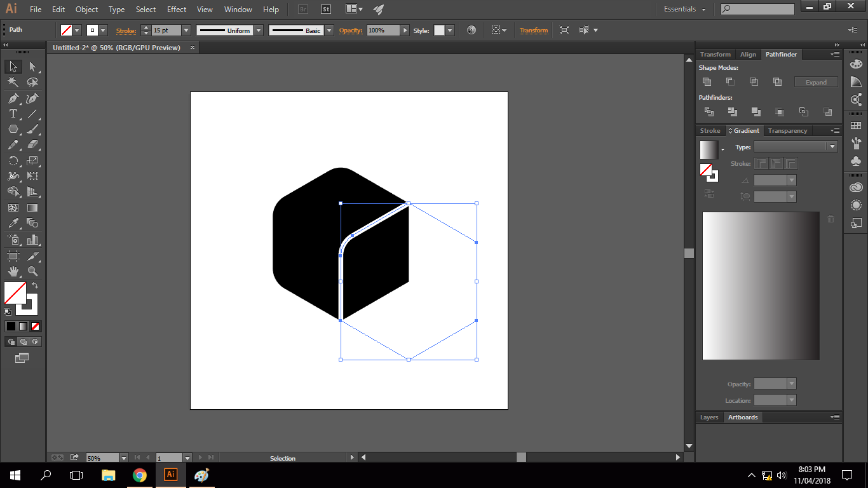
Task: Click the Expand button in Pathfinder
Action: click(x=816, y=82)
